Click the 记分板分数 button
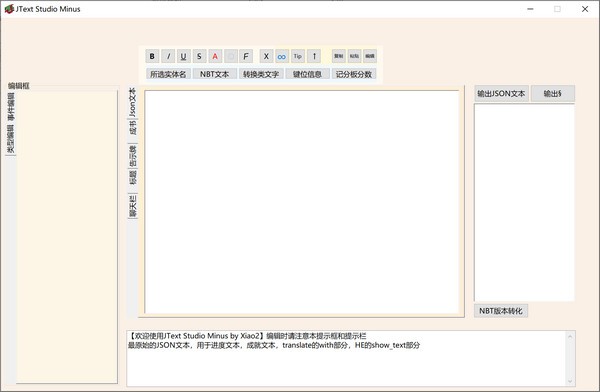Viewport: 600px width, 392px height. click(x=354, y=74)
